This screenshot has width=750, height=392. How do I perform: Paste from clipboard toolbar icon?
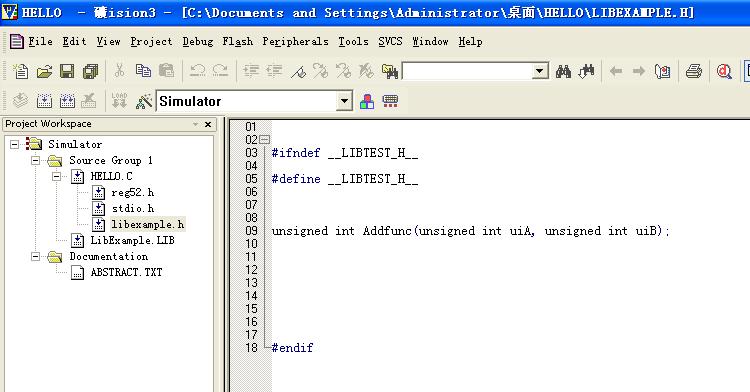coord(166,71)
